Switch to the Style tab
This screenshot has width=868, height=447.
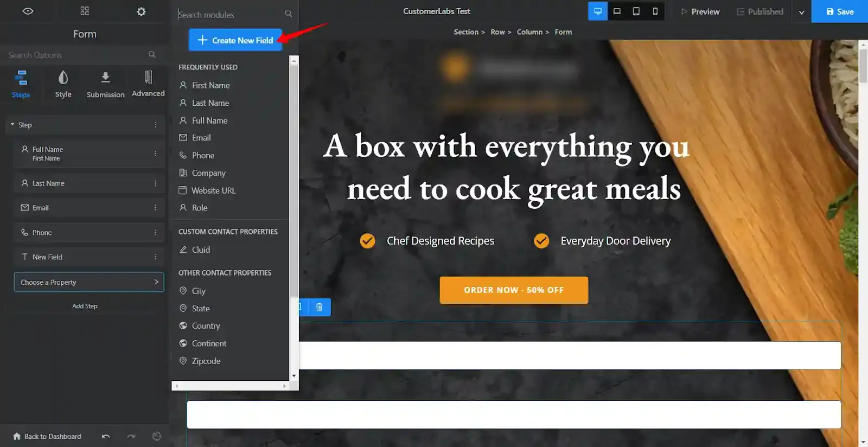point(63,84)
